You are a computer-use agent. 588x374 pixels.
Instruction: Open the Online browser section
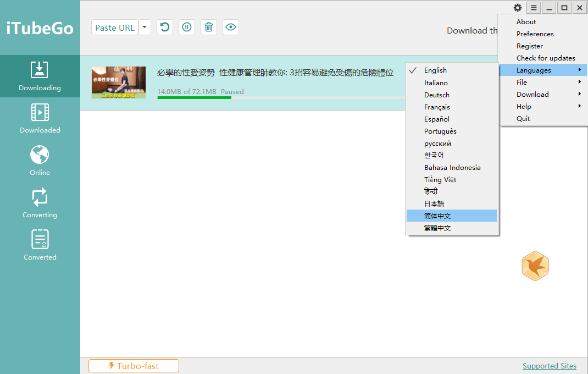click(x=40, y=161)
